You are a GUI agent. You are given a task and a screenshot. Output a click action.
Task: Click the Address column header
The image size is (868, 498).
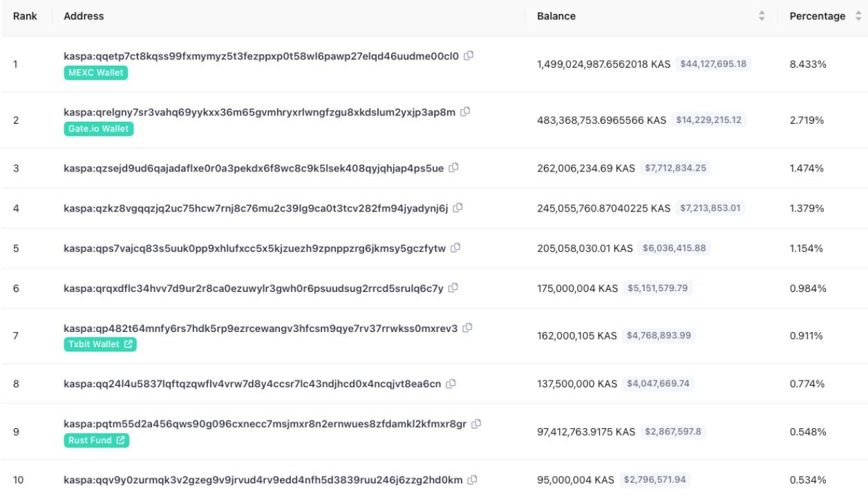[83, 16]
